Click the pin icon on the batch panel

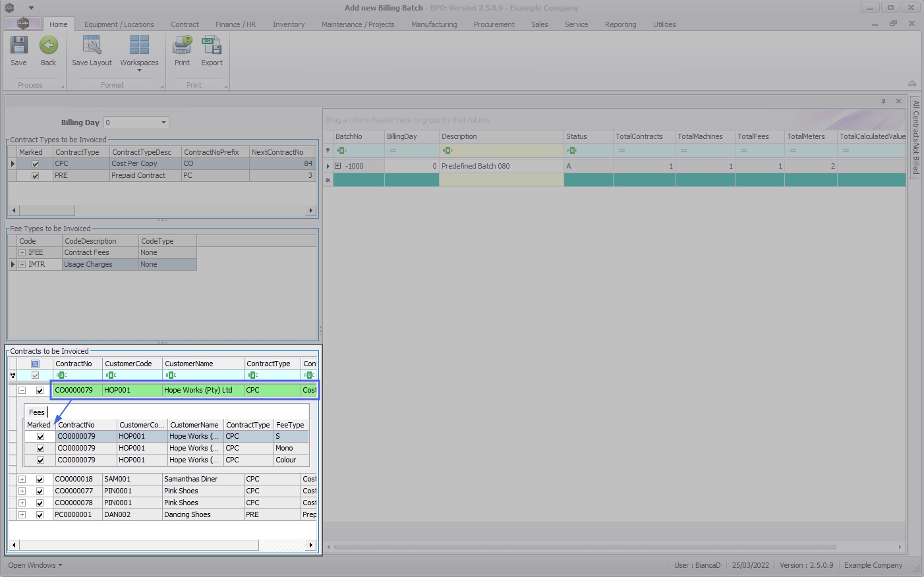883,101
